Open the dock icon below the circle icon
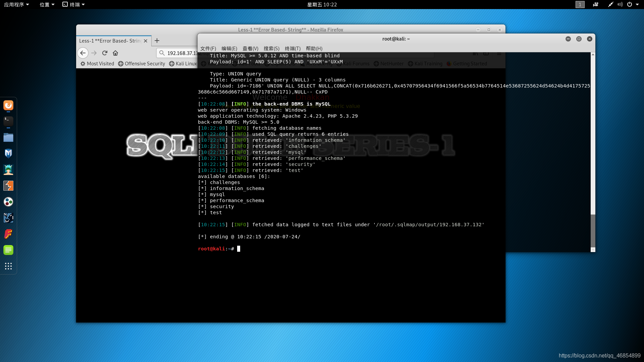Image resolution: width=644 pixels, height=362 pixels. point(8,218)
